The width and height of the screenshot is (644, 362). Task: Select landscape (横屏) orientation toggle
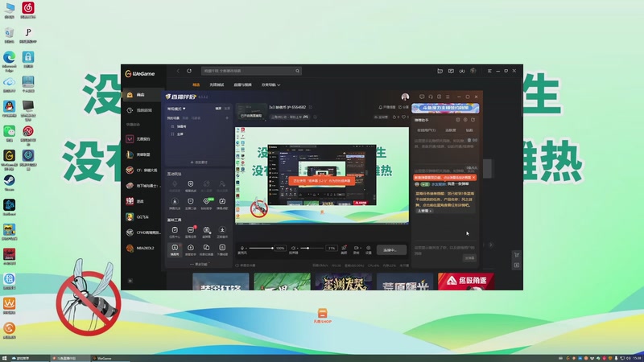click(218, 109)
